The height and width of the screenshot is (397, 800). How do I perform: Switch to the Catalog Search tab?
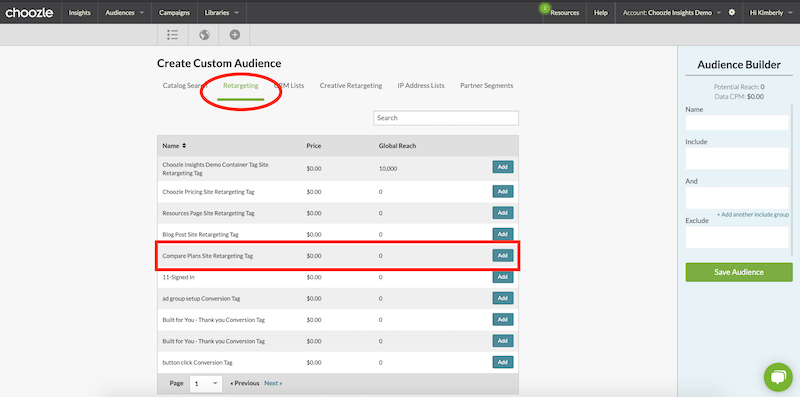tap(185, 85)
